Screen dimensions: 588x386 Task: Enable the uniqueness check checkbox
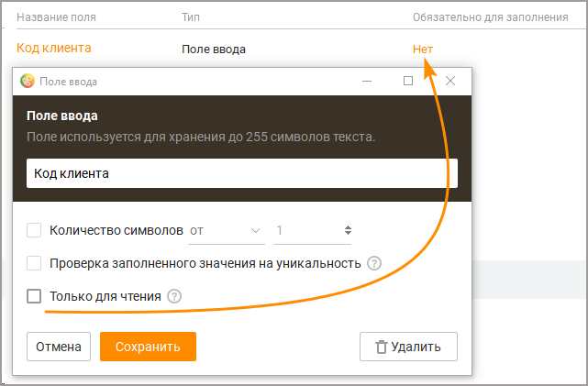pyautogui.click(x=34, y=263)
